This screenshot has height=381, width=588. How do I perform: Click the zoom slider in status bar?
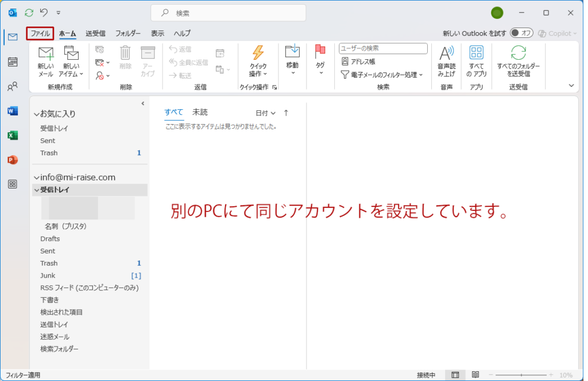point(522,375)
